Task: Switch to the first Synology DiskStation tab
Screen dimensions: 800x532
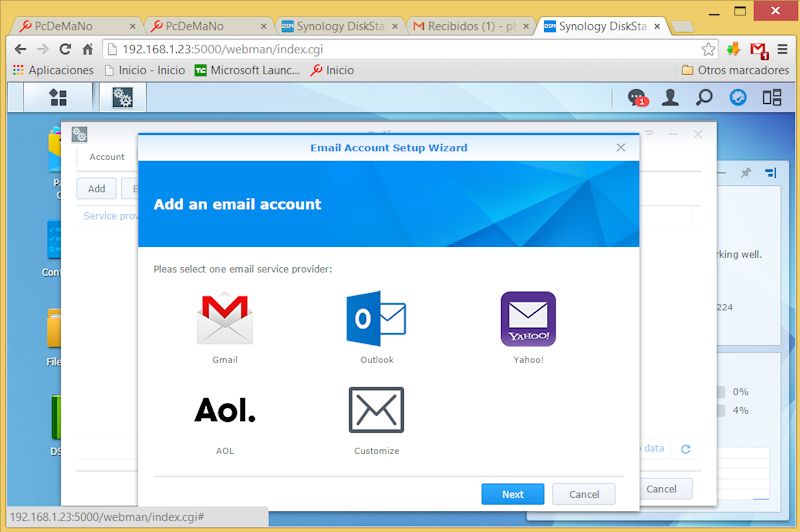Action: pos(339,26)
